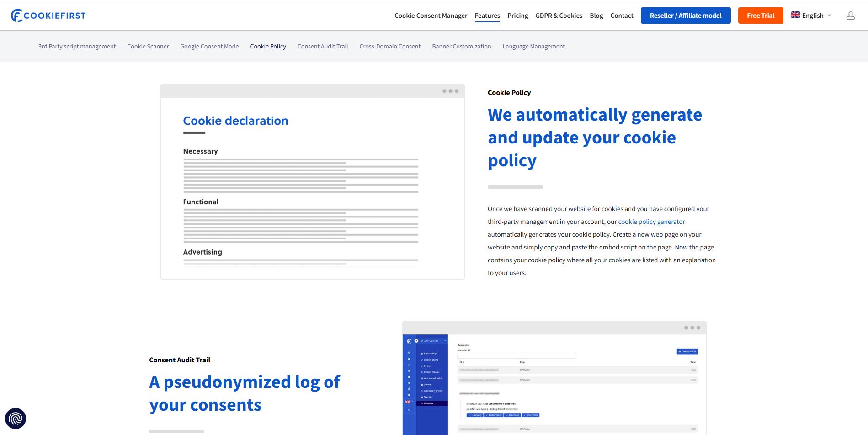This screenshot has height=435, width=868.
Task: Open GDPR & Cookies menu
Action: [559, 16]
